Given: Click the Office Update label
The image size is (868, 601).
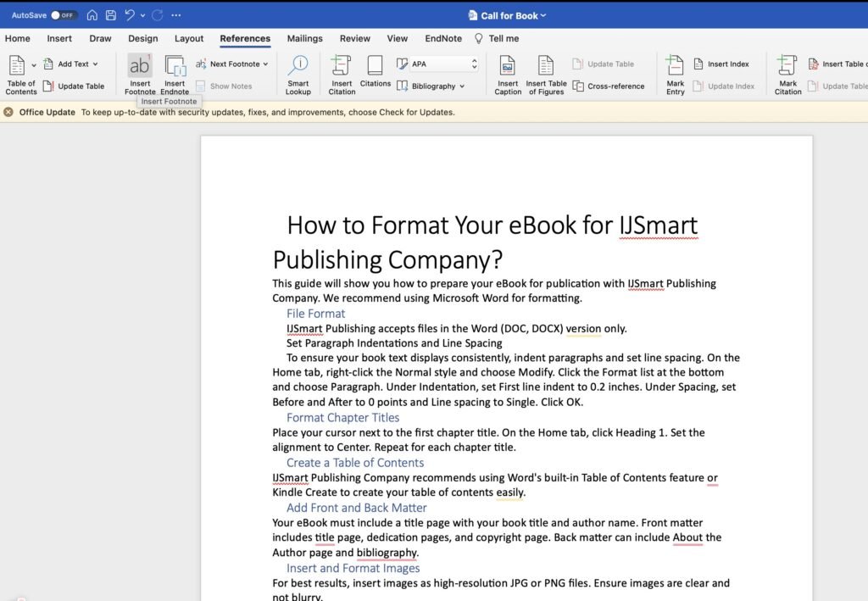Looking at the screenshot, I should [x=47, y=113].
